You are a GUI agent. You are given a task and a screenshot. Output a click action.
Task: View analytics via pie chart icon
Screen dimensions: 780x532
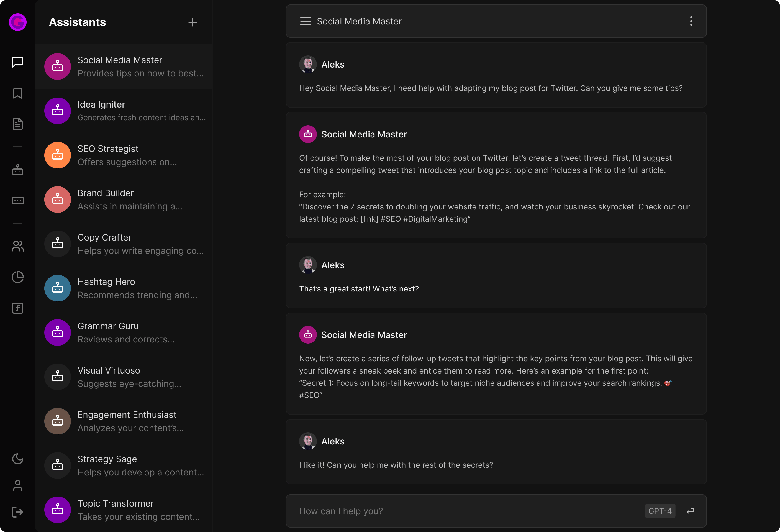coord(17,277)
